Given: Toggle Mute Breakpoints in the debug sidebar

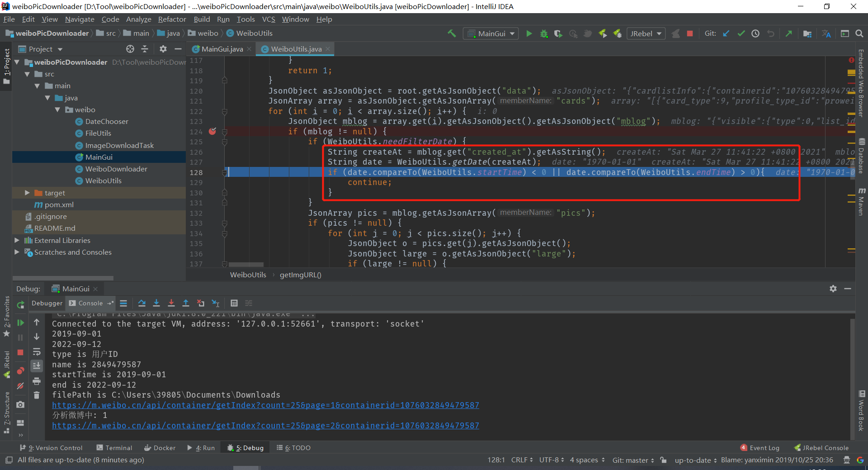Looking at the screenshot, I should tap(20, 386).
